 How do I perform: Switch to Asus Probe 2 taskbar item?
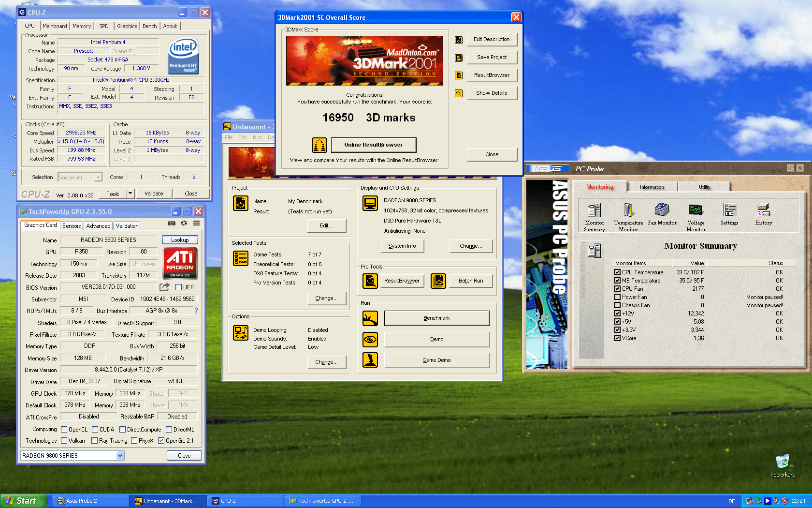point(91,501)
